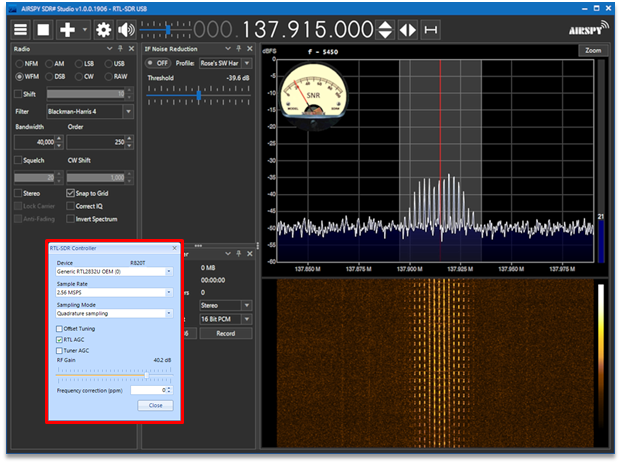Open the Device dropdown Generic RTL2832U OEM
Image resolution: width=621 pixels, height=464 pixels.
coord(114,272)
